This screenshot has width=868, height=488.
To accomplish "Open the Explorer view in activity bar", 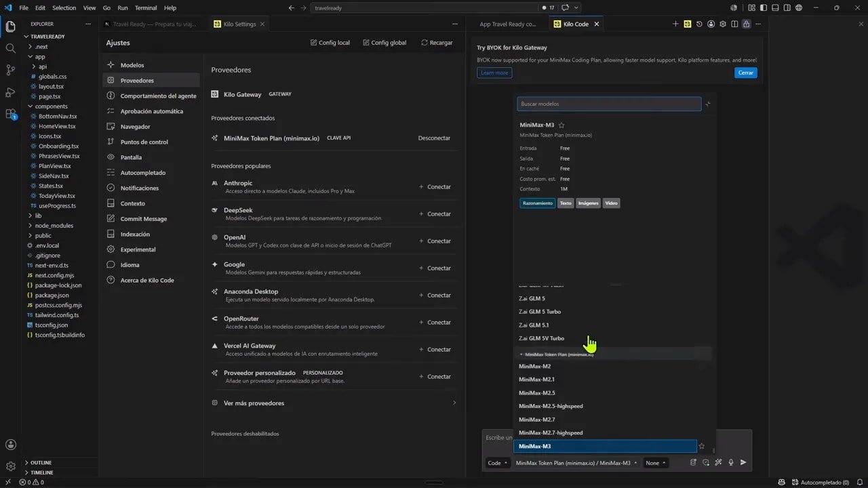I will [x=10, y=26].
